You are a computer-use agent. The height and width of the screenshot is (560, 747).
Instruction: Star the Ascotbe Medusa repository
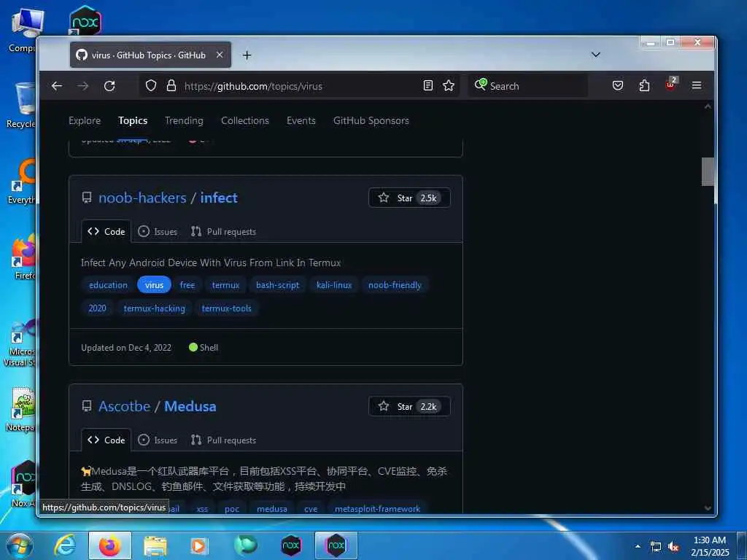coord(409,407)
